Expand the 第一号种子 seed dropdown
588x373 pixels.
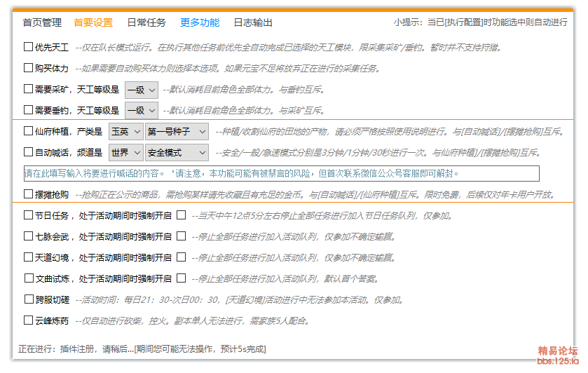177,132
